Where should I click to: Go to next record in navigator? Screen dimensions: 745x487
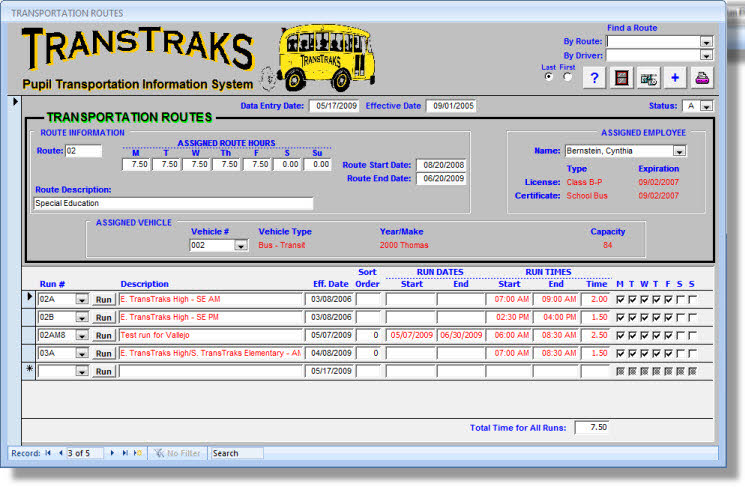(x=112, y=453)
